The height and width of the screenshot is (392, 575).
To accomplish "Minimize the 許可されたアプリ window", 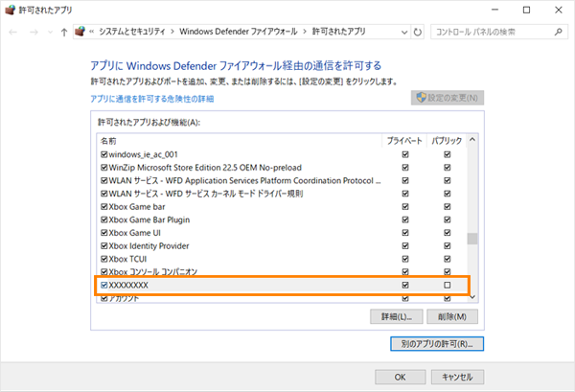I will (x=495, y=10).
